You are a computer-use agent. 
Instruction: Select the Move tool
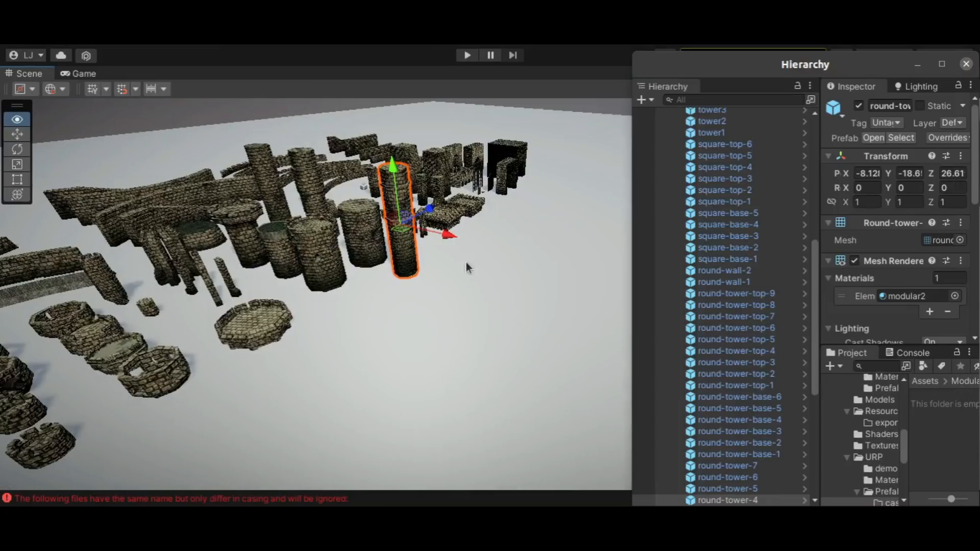click(17, 134)
